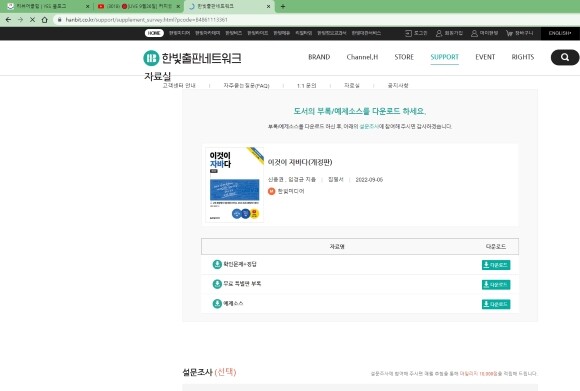This screenshot has width=580, height=391.
Task: Click the hanbit.co.kr URL field
Action: click(146, 20)
